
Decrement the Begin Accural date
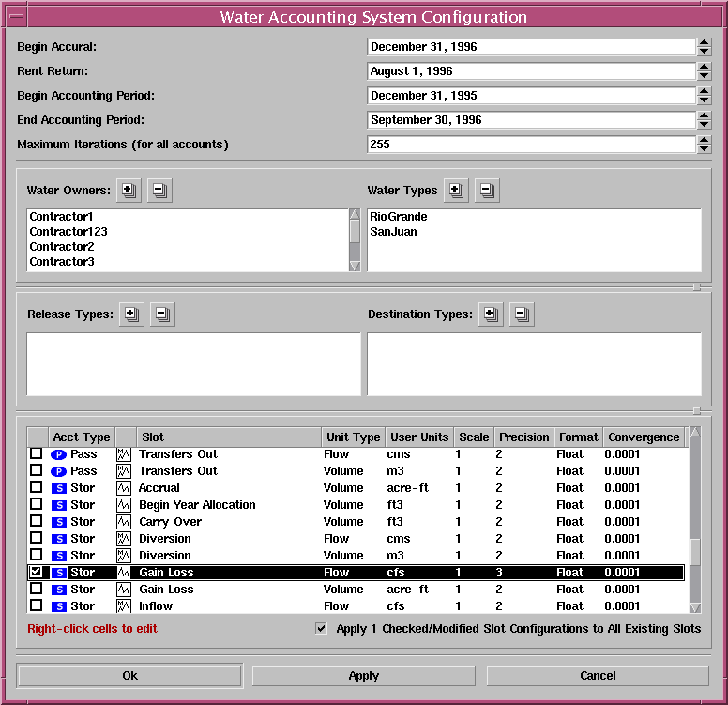coord(704,51)
